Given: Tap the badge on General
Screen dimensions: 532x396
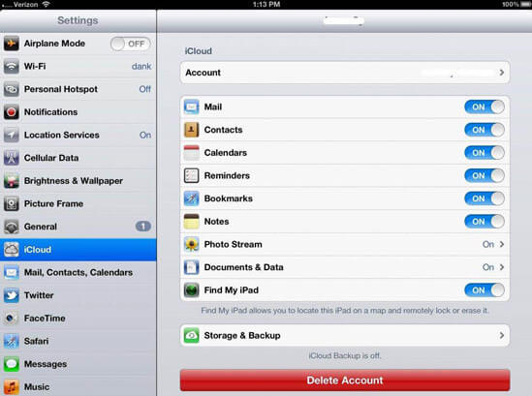Looking at the screenshot, I should pyautogui.click(x=143, y=227).
